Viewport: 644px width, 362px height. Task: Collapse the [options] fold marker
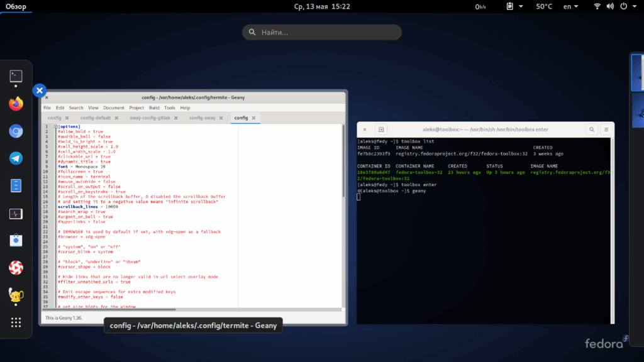pos(56,126)
